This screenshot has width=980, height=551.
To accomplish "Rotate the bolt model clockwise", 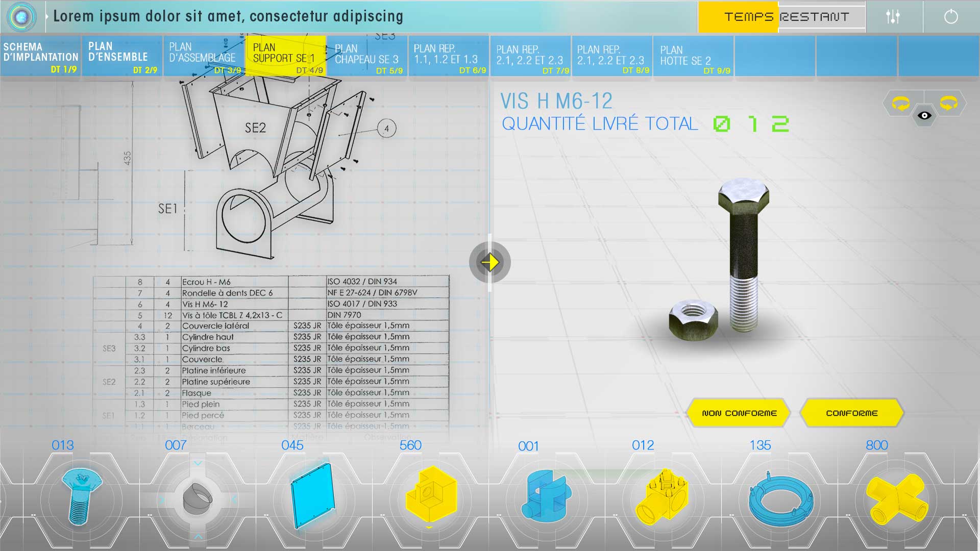I will pyautogui.click(x=949, y=103).
